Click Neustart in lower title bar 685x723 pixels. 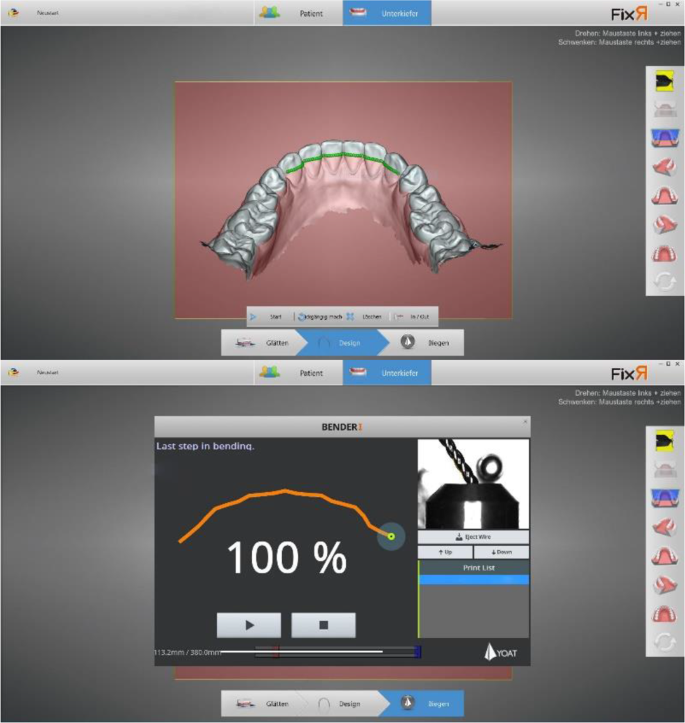tap(48, 373)
